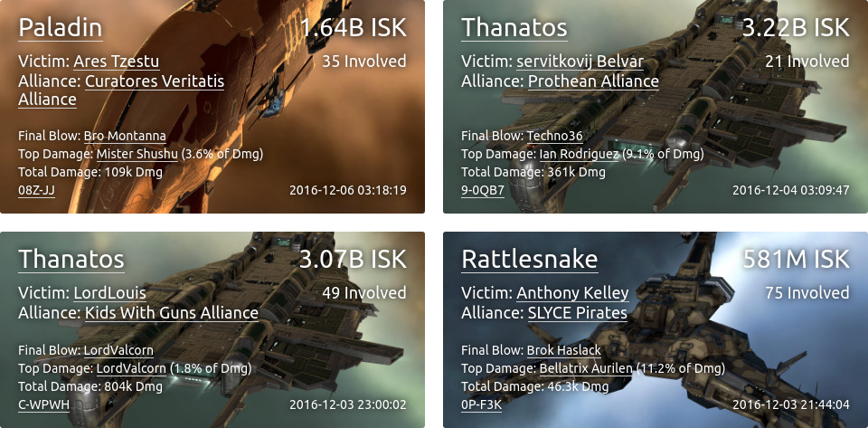Open Prothean Alliance page
The width and height of the screenshot is (868, 428).
[x=593, y=81]
